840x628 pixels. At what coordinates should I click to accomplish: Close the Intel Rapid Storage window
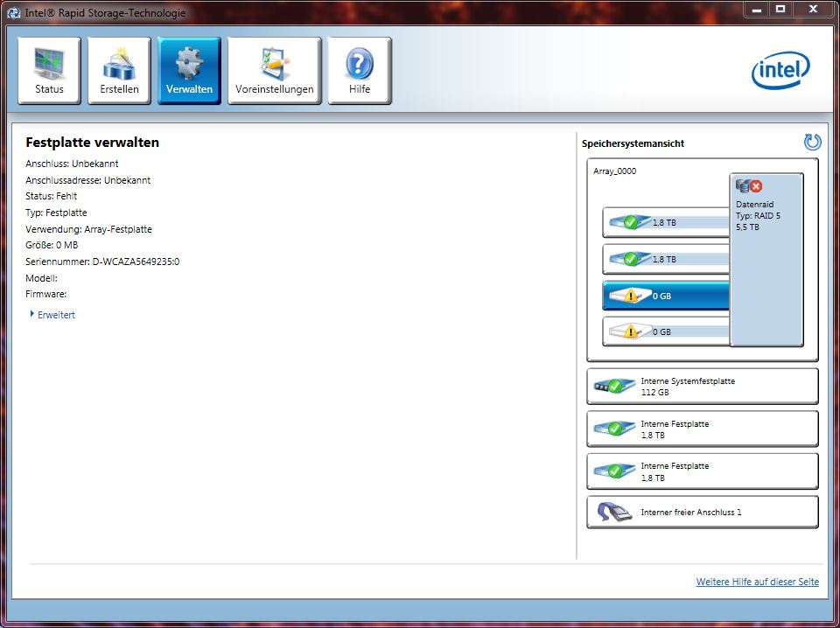pyautogui.click(x=813, y=9)
